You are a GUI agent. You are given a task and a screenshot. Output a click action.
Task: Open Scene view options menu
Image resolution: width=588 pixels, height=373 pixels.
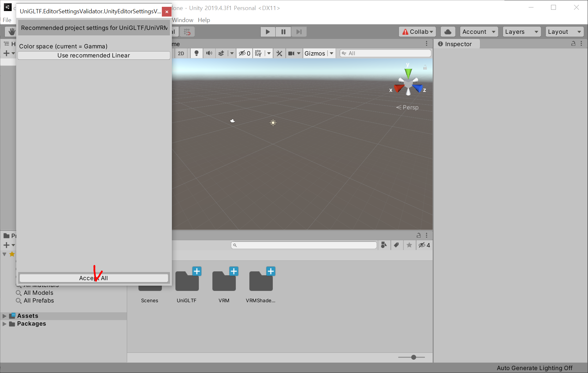(426, 44)
